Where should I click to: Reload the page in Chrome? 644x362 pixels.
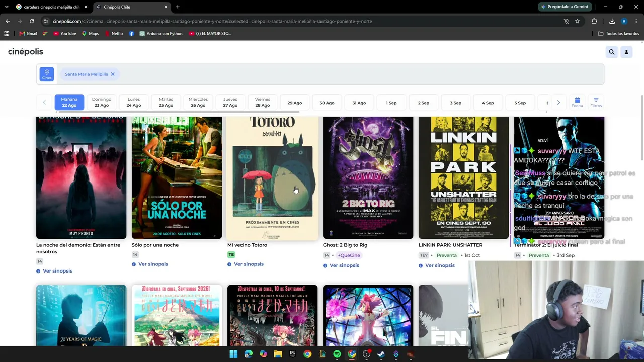coord(32,21)
